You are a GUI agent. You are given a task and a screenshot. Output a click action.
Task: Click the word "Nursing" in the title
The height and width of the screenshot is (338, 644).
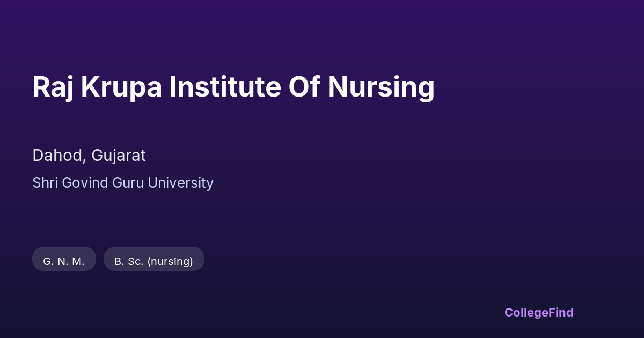(381, 87)
